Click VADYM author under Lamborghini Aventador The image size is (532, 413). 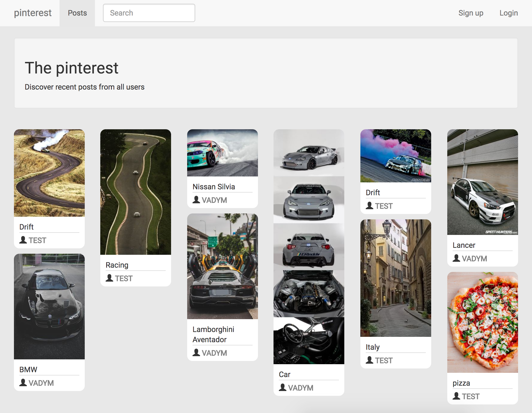(215, 353)
